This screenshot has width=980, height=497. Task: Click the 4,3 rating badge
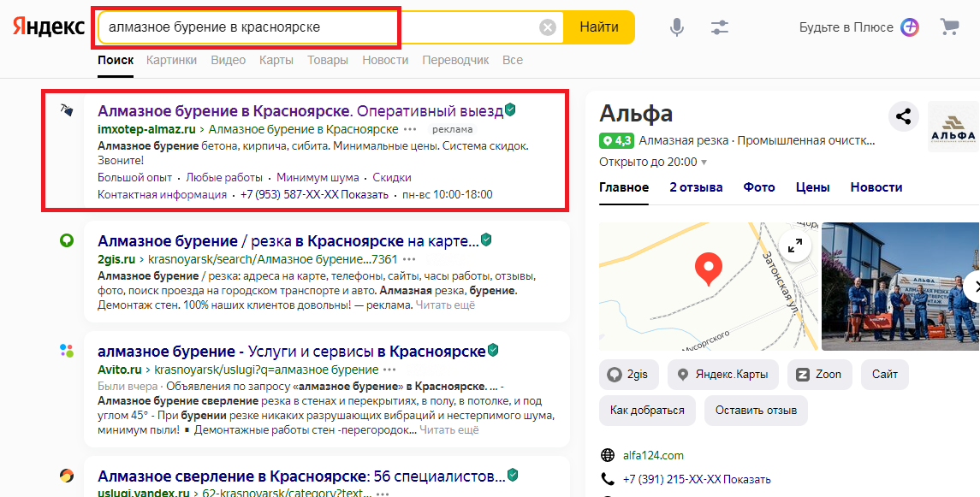tap(616, 141)
